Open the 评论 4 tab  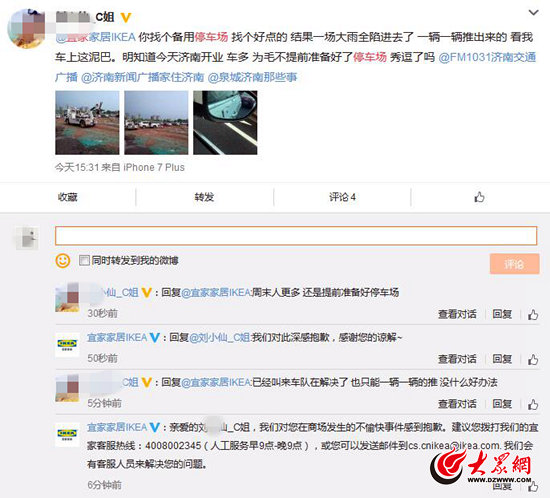click(x=342, y=197)
